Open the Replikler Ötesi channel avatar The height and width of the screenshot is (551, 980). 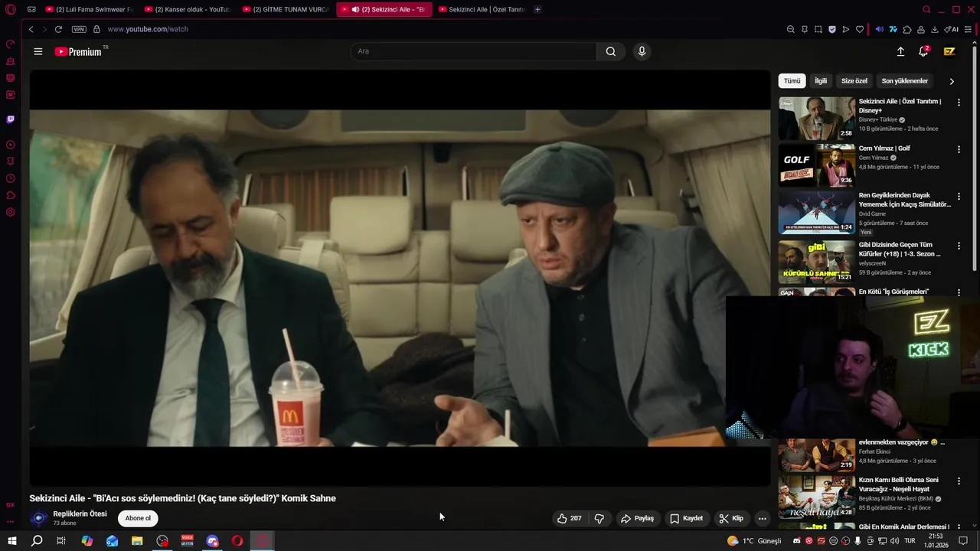(x=38, y=518)
